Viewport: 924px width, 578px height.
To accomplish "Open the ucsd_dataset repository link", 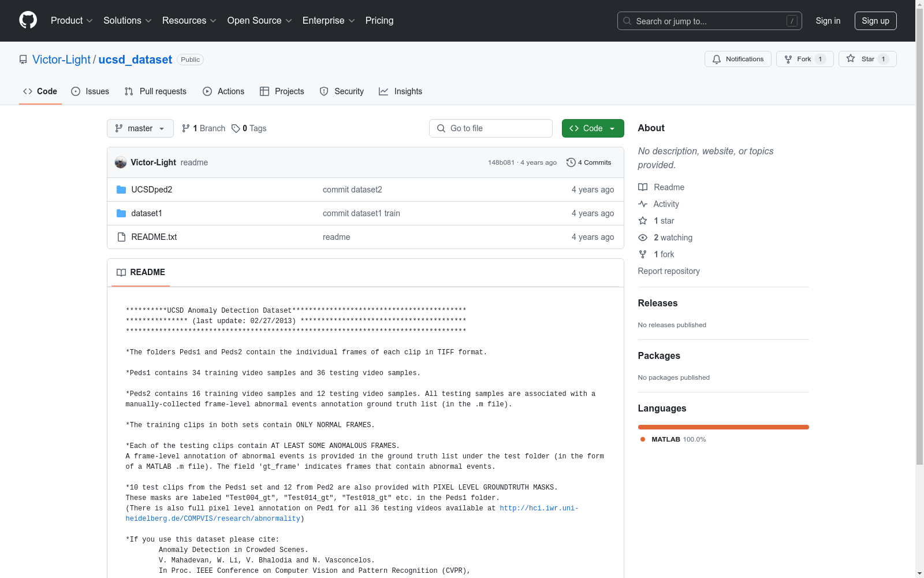I will pyautogui.click(x=135, y=60).
